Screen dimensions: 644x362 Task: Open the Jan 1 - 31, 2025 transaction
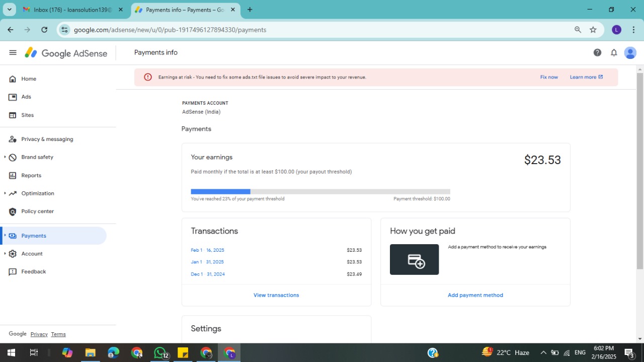coord(207,262)
